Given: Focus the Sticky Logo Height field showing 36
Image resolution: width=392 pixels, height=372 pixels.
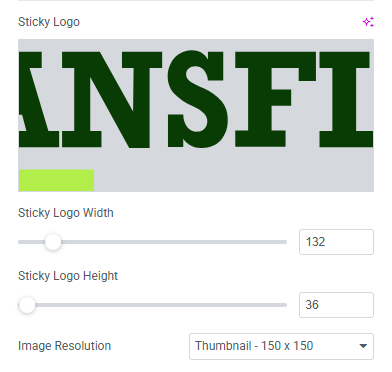Looking at the screenshot, I should [336, 305].
